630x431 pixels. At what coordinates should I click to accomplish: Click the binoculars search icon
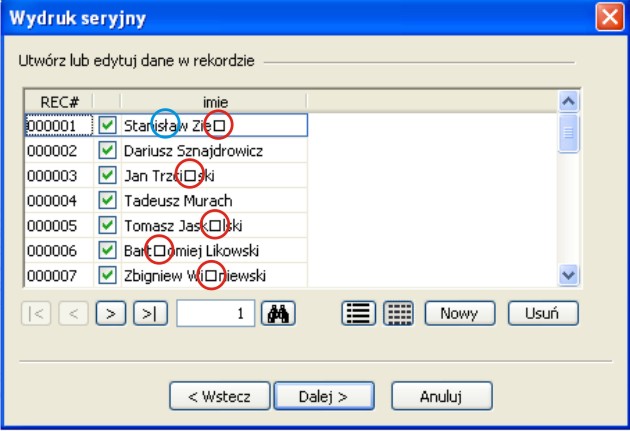click(x=275, y=313)
